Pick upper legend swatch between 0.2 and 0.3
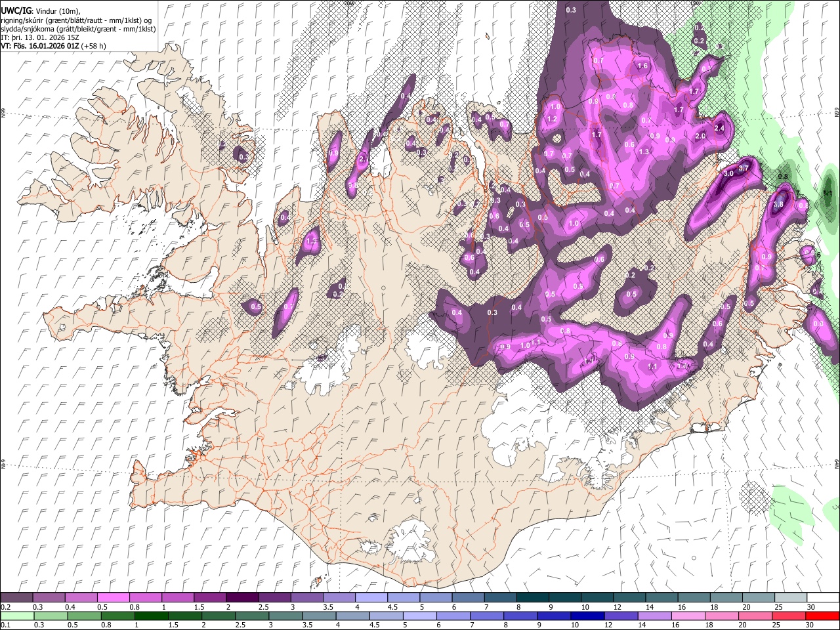 tap(16, 598)
